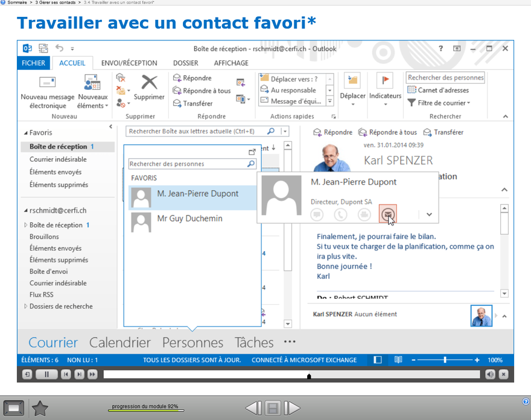Collapse the Favoris folder group
The width and height of the screenshot is (531, 420).
click(x=26, y=133)
